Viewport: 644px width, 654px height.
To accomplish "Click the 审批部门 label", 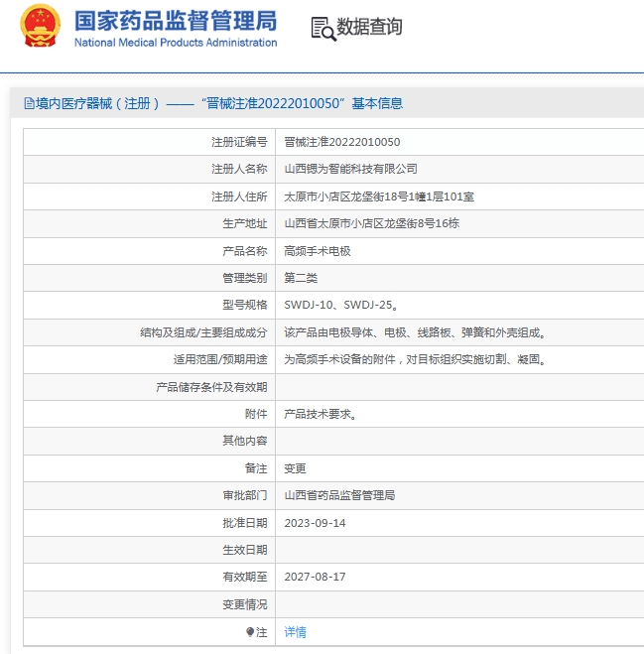I will (245, 495).
